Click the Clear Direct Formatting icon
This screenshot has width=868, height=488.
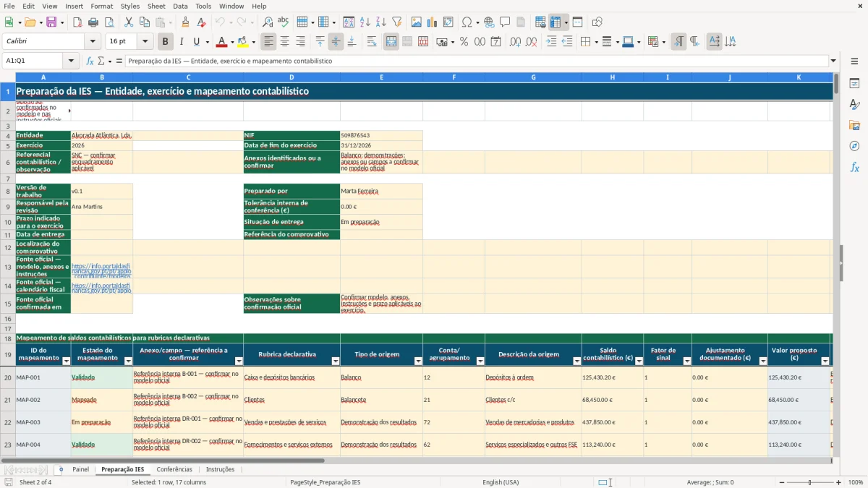(200, 22)
